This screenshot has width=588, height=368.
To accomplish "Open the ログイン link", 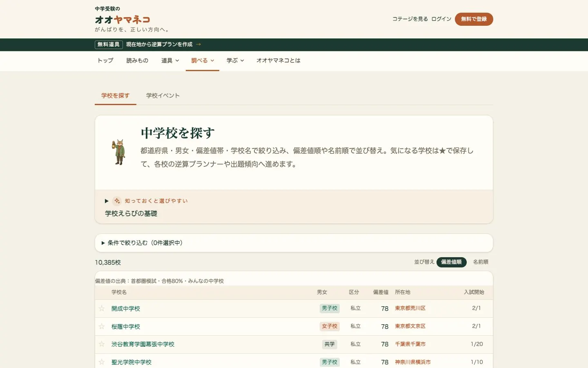I will (441, 19).
